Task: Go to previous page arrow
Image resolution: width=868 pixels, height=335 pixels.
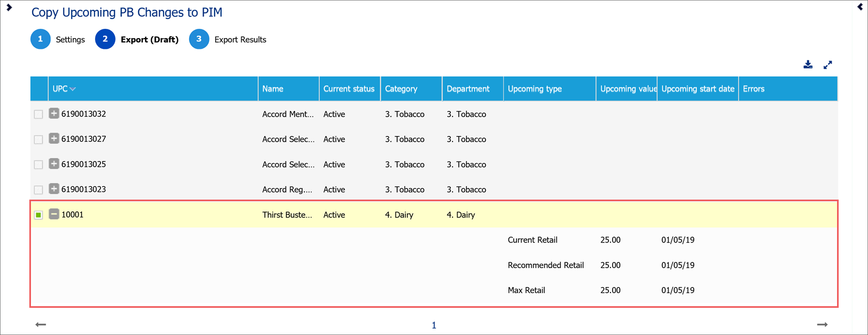Action: click(41, 325)
